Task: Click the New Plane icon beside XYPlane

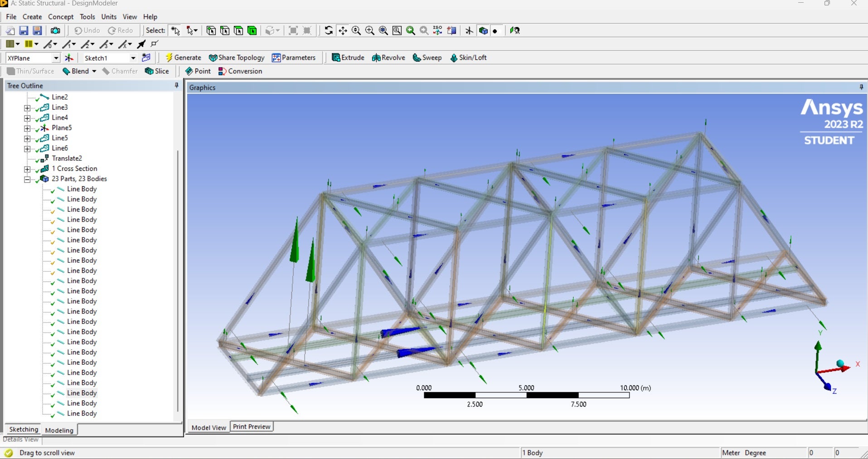Action: click(69, 58)
